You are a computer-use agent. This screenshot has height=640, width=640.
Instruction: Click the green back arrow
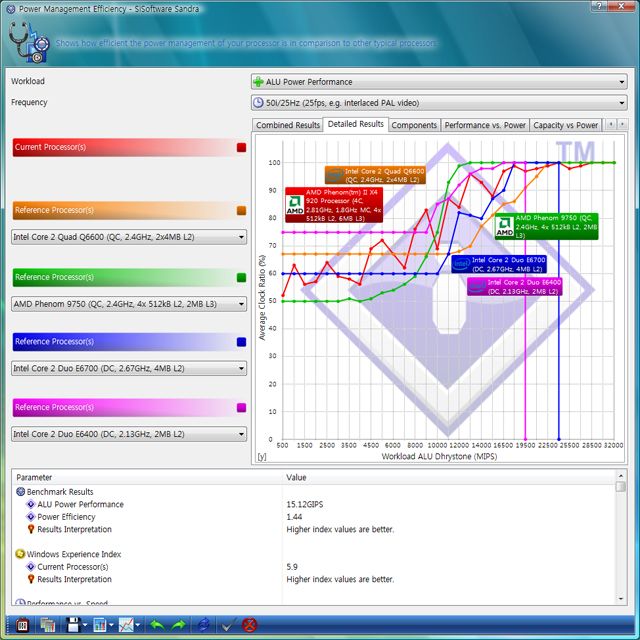pos(157,625)
